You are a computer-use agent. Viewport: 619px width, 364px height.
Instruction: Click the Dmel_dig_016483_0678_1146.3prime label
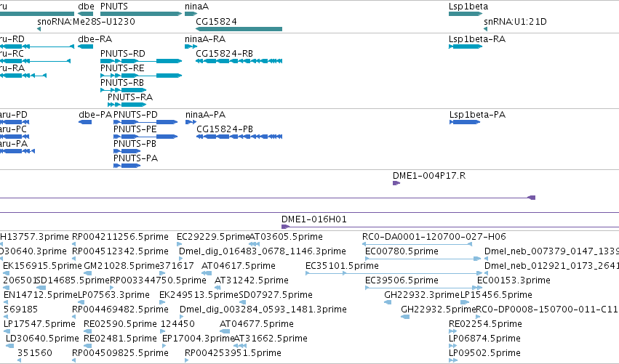pos(262,251)
